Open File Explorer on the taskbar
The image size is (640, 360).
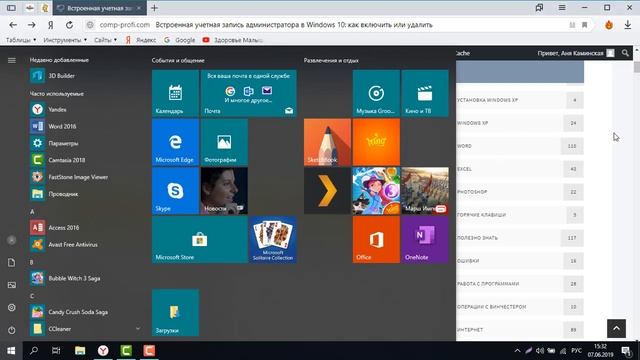(x=80, y=351)
